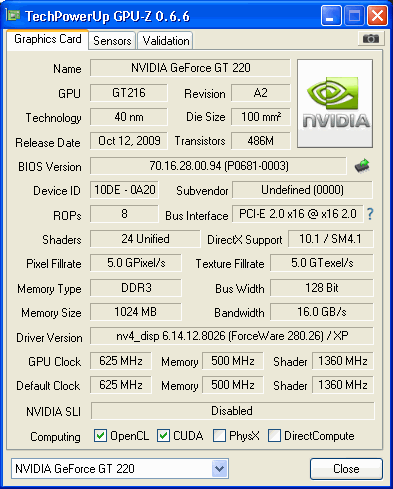Screen dimensions: 393x489
Task: Toggle the DirectCompute checkbox
Action: 274,435
